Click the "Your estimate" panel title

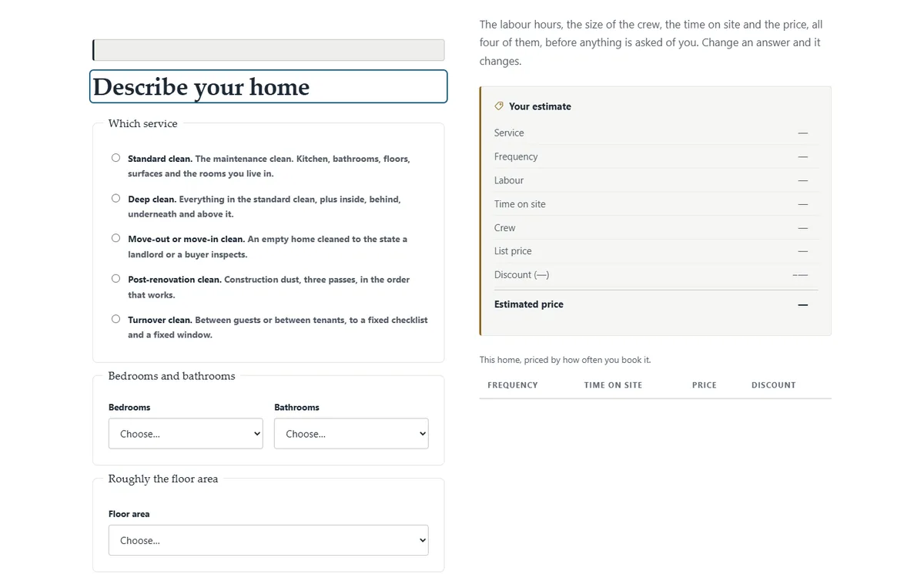coord(540,106)
